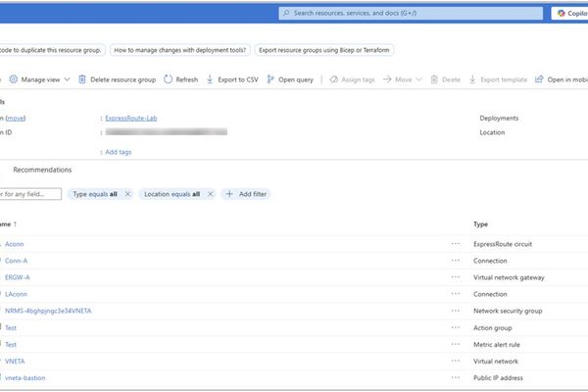Open the ellipsis menu for VNETA
The width and height of the screenshot is (588, 392).
456,361
